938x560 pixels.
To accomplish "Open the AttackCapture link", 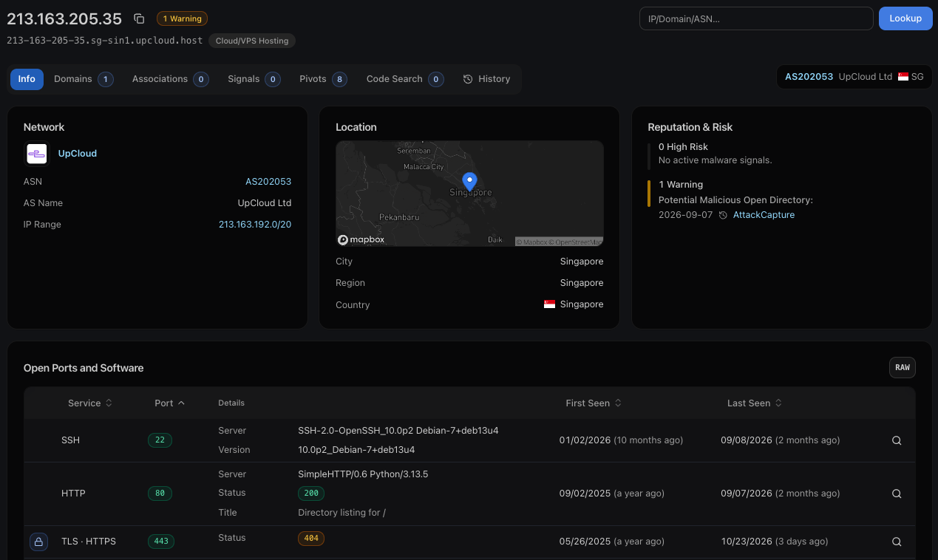I will click(764, 215).
